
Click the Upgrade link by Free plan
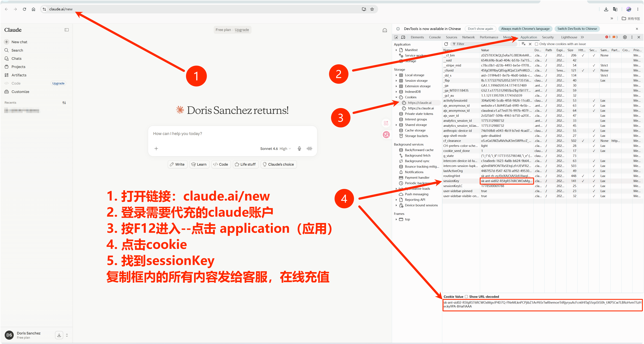coord(241,30)
